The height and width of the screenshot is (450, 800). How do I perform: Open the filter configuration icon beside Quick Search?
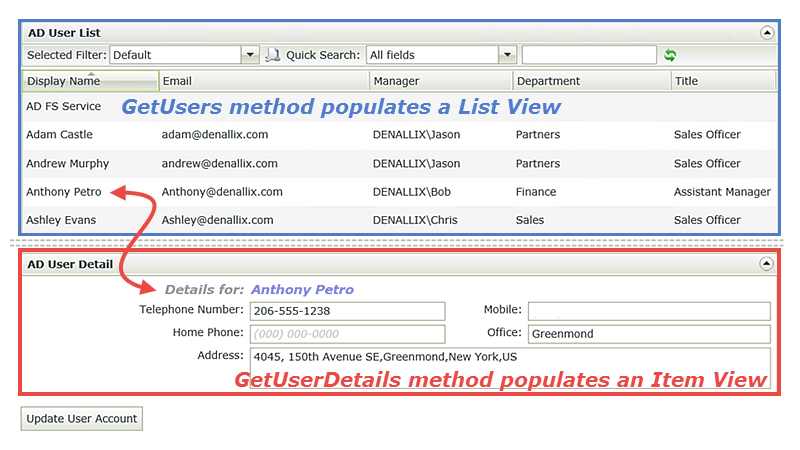coord(273,55)
